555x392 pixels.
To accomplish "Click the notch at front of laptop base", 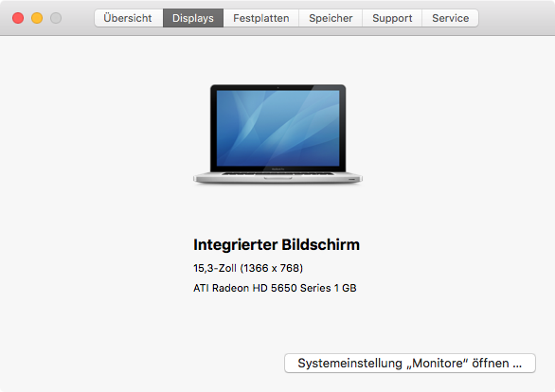I will (x=277, y=178).
